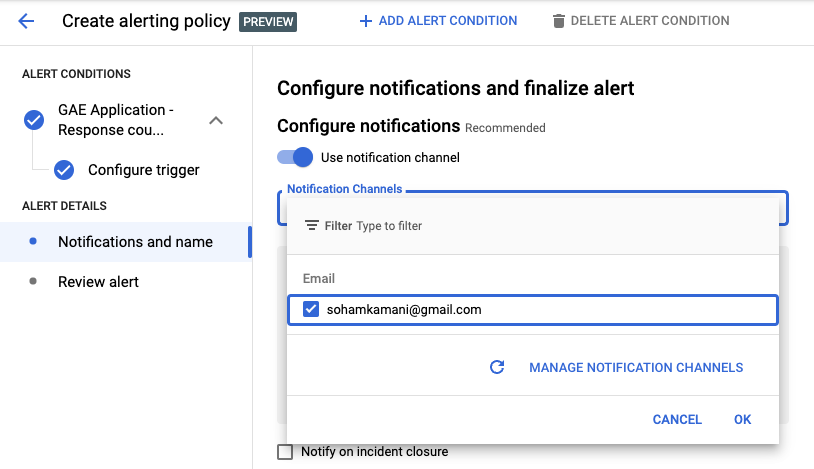Image resolution: width=814 pixels, height=469 pixels.
Task: Click the trash icon for deleting condition
Action: pos(559,21)
